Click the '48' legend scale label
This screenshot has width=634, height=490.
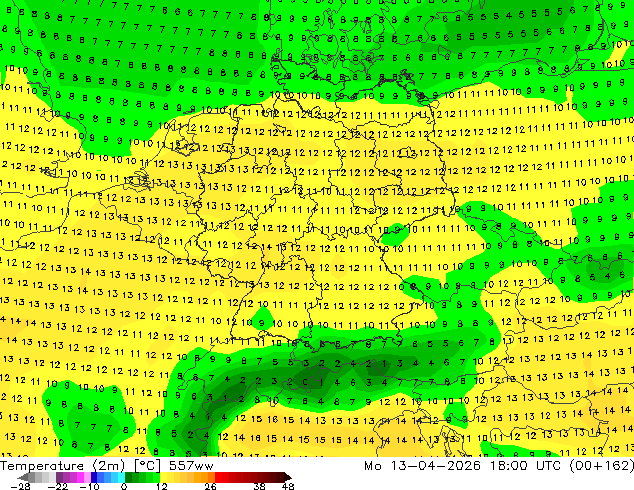pos(288,486)
